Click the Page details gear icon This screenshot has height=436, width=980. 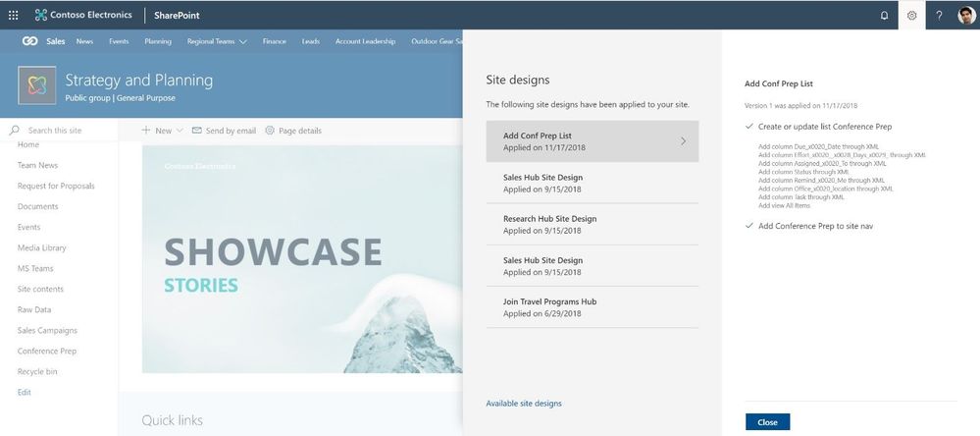[270, 130]
